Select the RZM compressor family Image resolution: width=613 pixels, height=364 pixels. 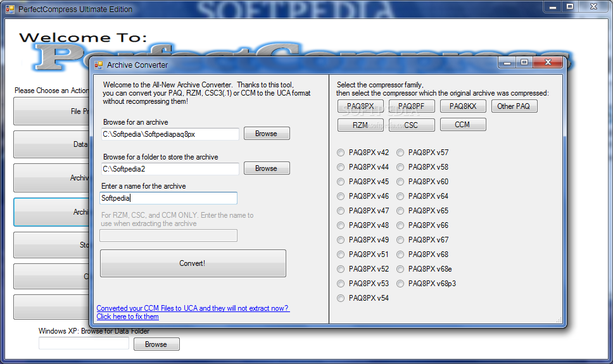click(360, 125)
